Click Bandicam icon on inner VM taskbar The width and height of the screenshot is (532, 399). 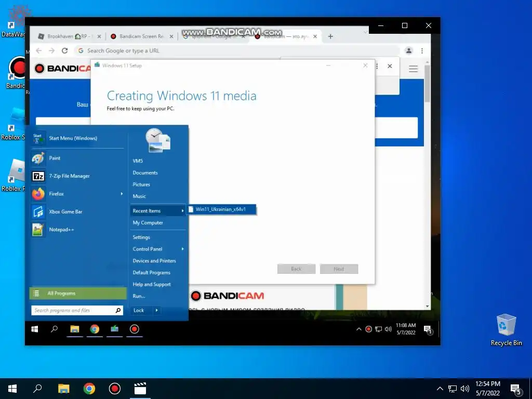point(135,329)
